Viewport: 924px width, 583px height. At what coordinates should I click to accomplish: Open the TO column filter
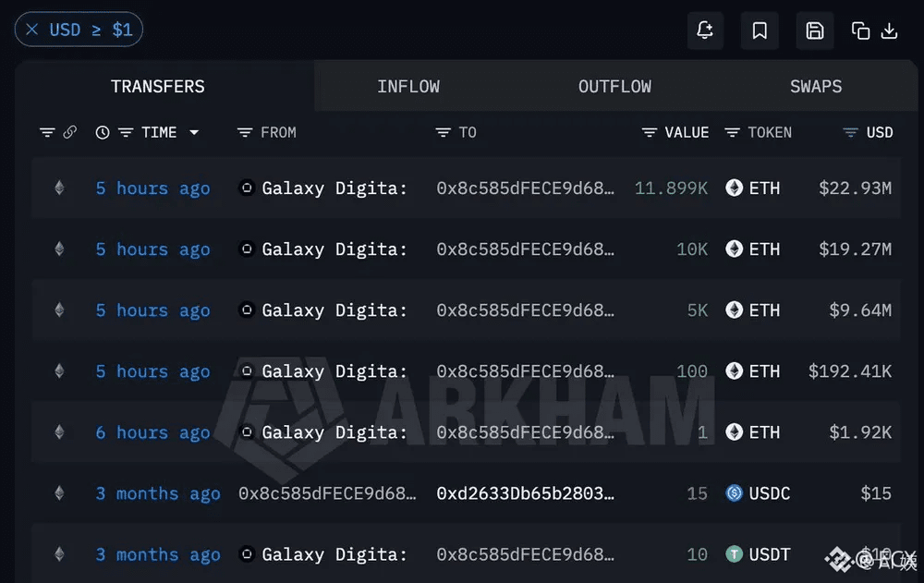click(443, 132)
